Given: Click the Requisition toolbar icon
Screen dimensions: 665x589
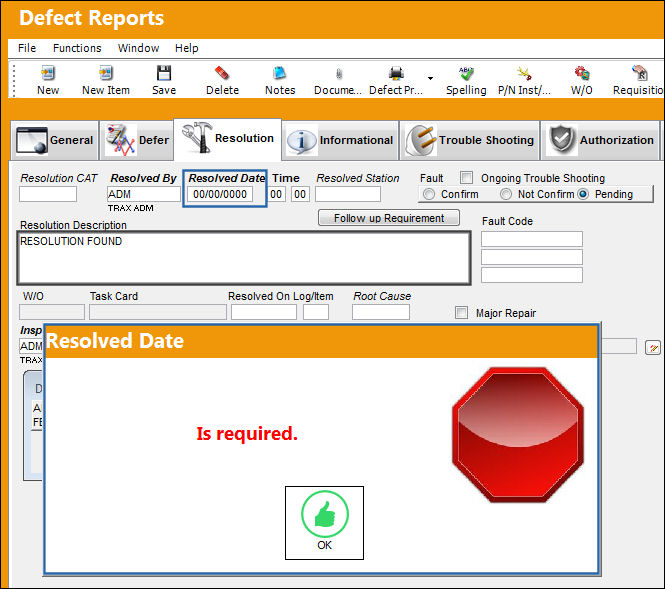Looking at the screenshot, I should (x=640, y=73).
